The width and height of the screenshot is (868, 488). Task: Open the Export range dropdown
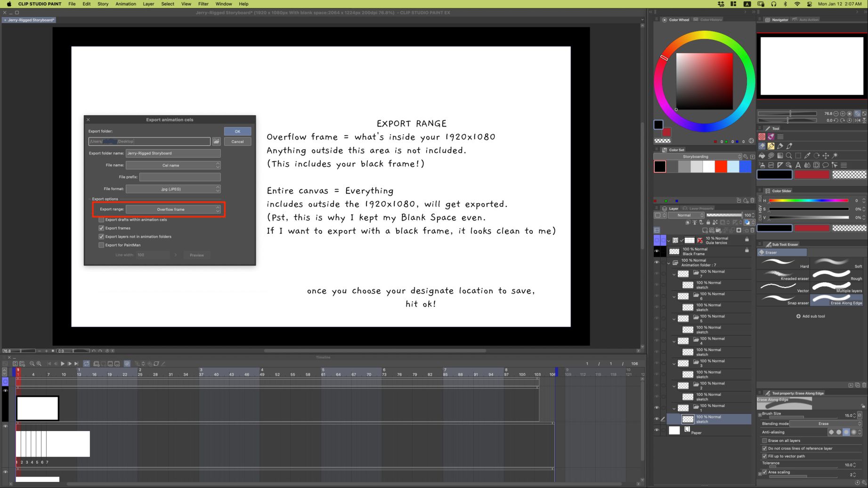click(x=173, y=209)
